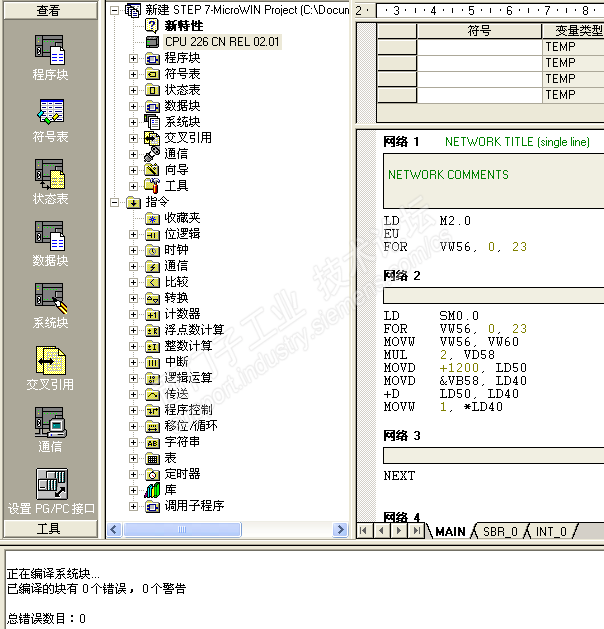This screenshot has width=604, height=629.
Task: Click the 程序块 folder icon in tree
Action: pos(152,59)
